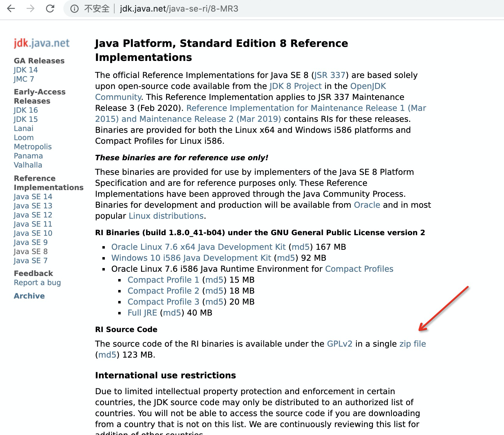Open md5 for source zip file

[107, 355]
